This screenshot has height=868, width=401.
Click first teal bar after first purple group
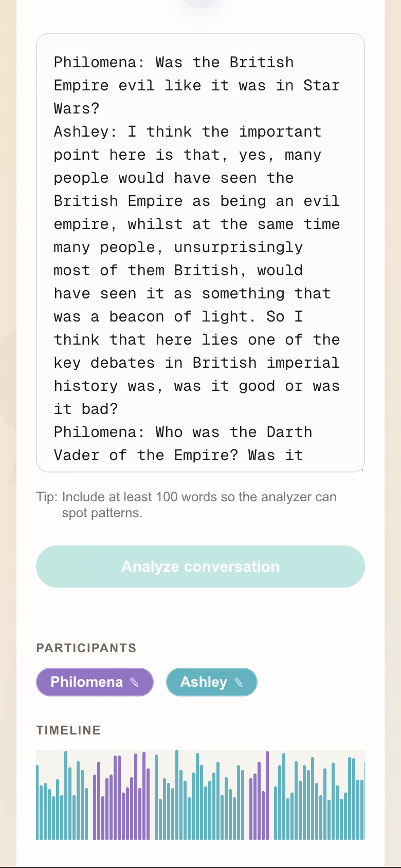[x=156, y=801]
